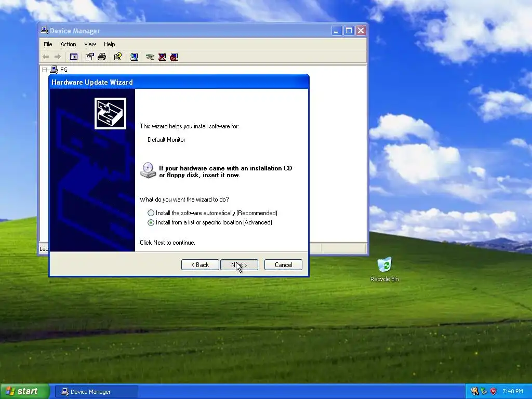This screenshot has width=532, height=399.
Task: Open the Help menu
Action: (109, 44)
